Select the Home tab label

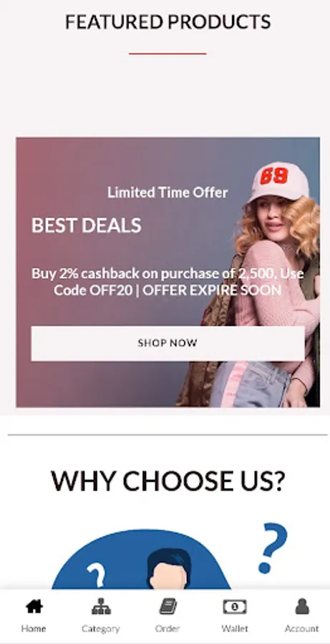tap(34, 628)
